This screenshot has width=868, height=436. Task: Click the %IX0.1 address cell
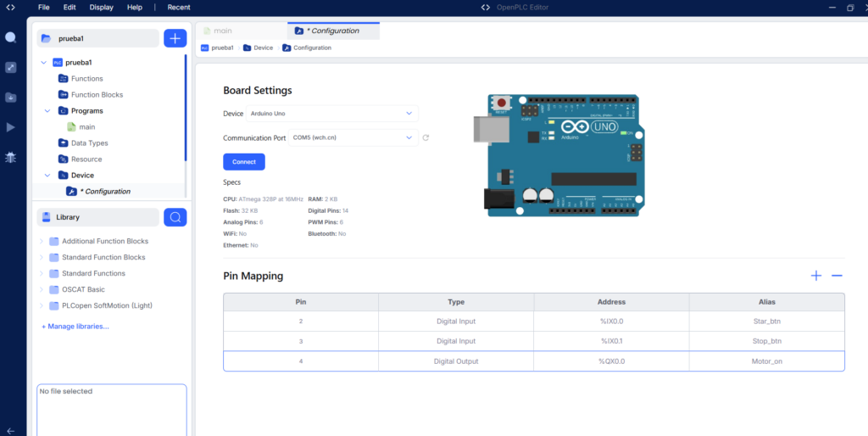click(x=612, y=341)
